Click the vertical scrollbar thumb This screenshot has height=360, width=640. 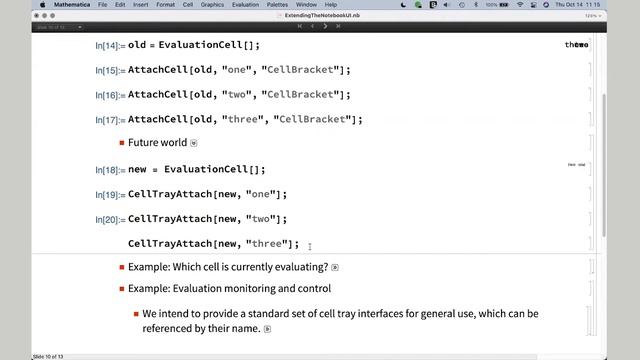(x=604, y=165)
